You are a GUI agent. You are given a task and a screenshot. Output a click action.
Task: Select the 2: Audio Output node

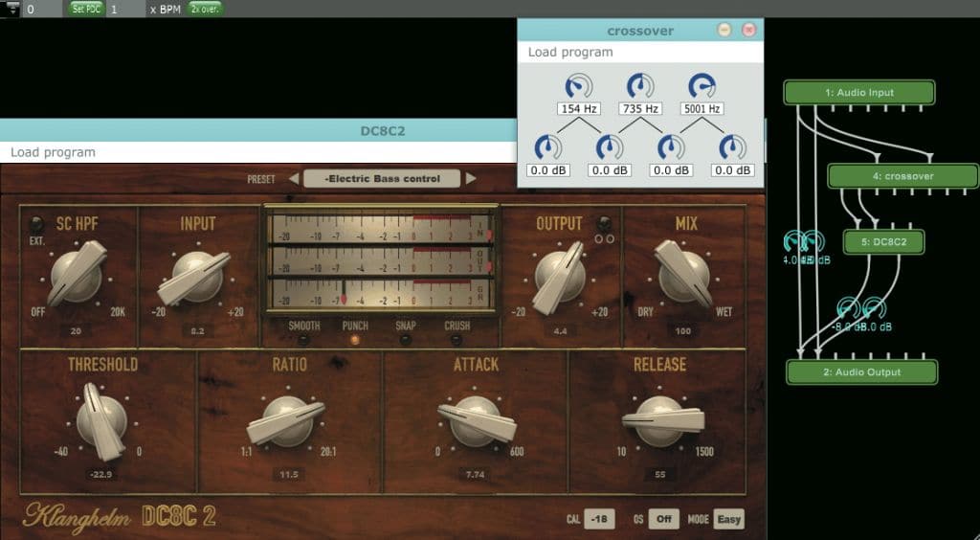pos(862,371)
